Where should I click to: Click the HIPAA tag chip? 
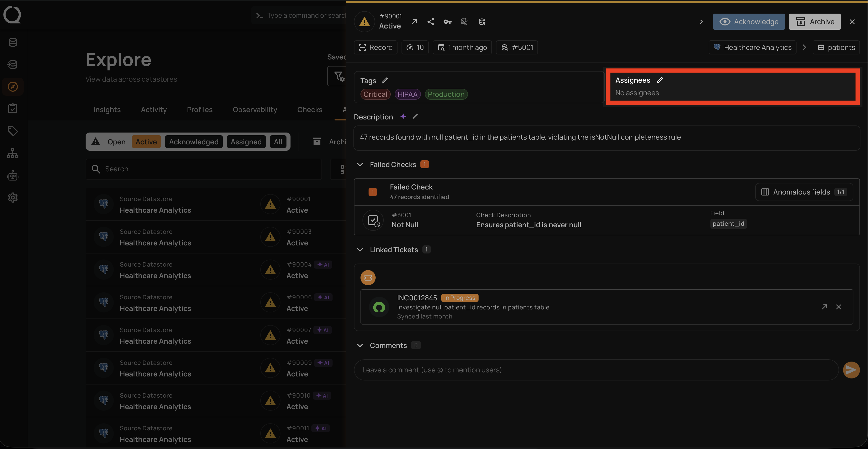407,94
